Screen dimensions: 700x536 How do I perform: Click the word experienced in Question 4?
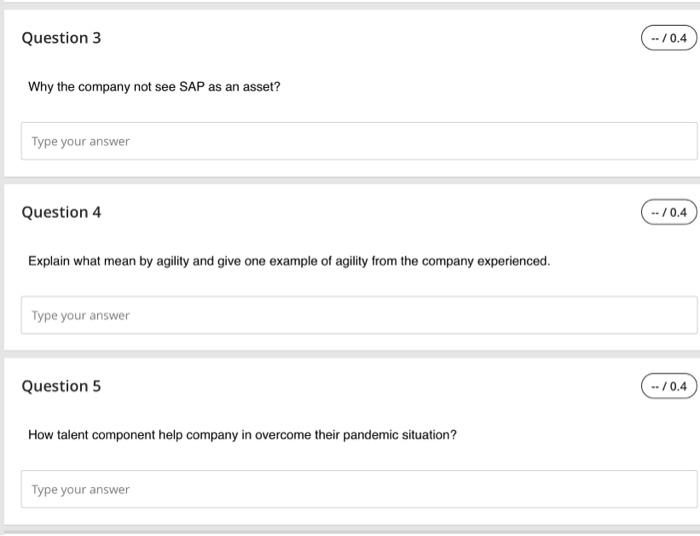[x=515, y=261]
